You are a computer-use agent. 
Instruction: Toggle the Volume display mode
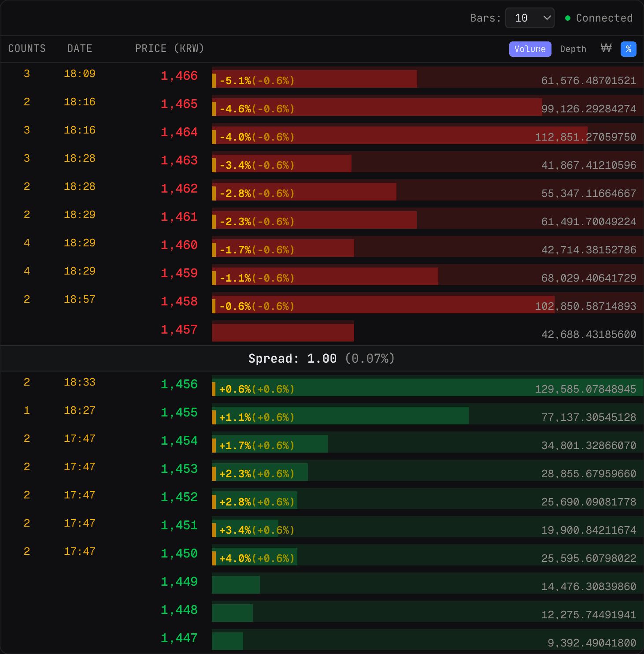point(530,49)
